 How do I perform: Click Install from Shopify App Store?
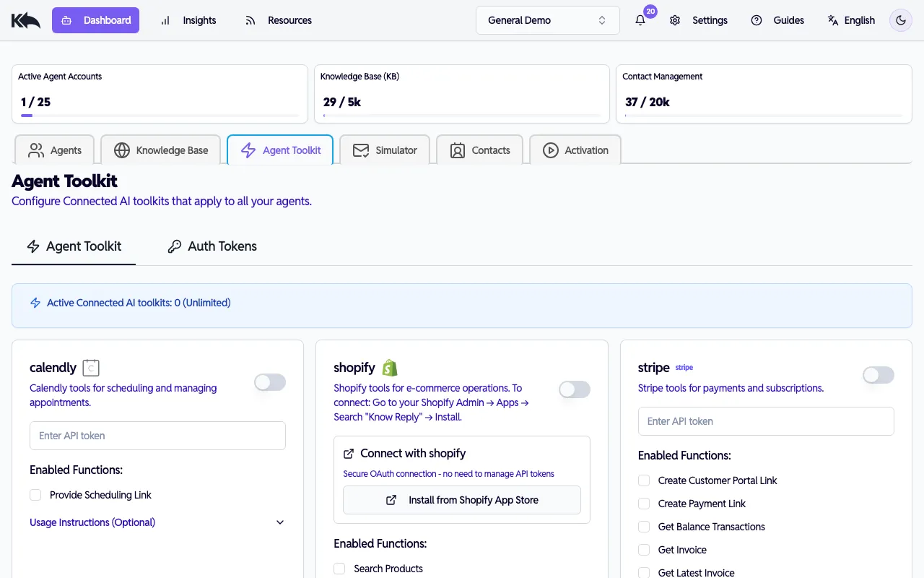click(x=461, y=500)
